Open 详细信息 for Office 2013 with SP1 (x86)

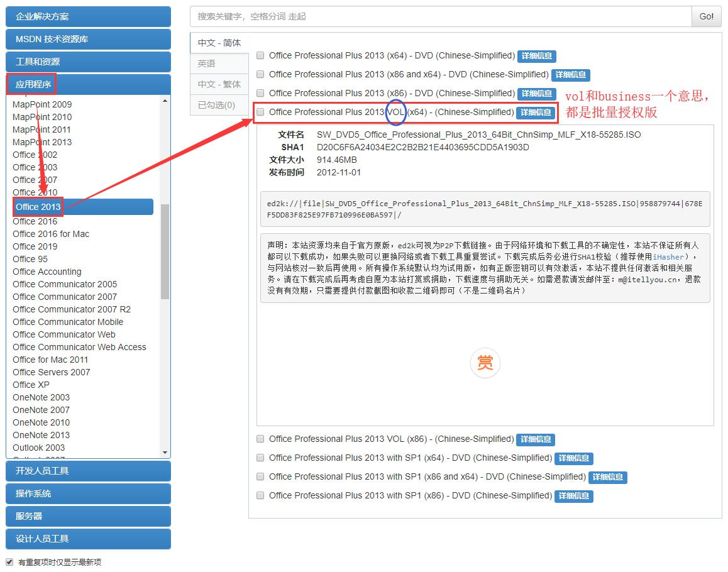573,496
